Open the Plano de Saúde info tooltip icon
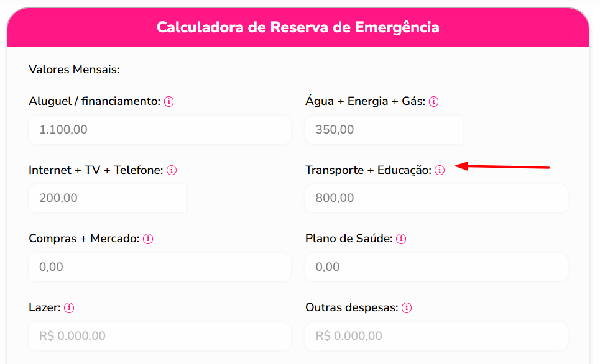600x364 pixels. [x=401, y=239]
